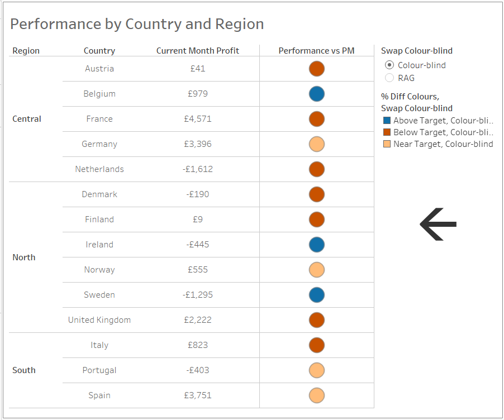Click the Current Month Profit header
Image resolution: width=504 pixels, height=420 pixels.
pos(198,51)
